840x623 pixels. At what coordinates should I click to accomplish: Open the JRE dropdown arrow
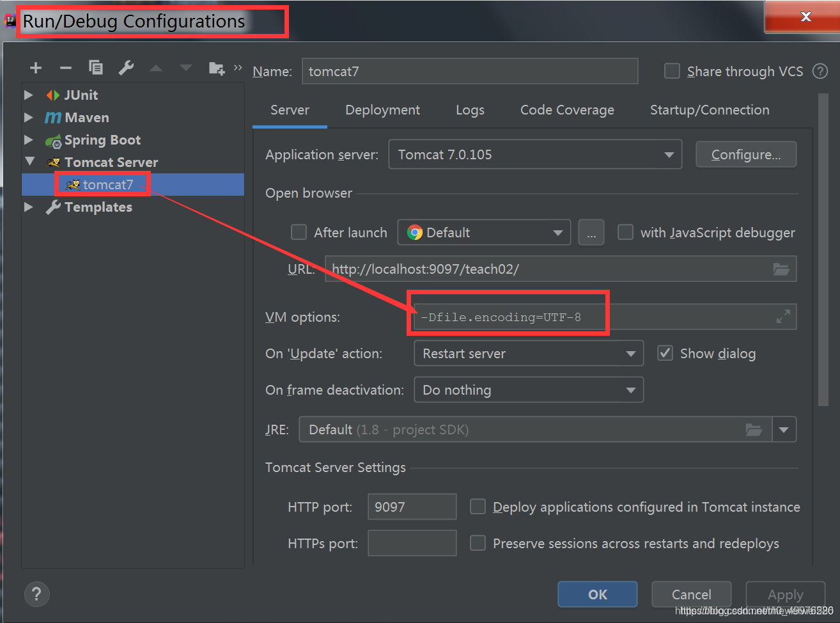784,430
